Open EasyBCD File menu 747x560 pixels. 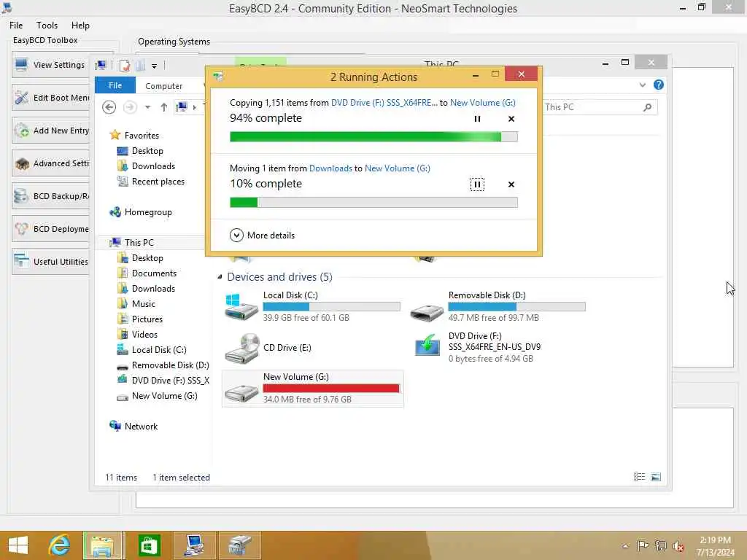[16, 26]
